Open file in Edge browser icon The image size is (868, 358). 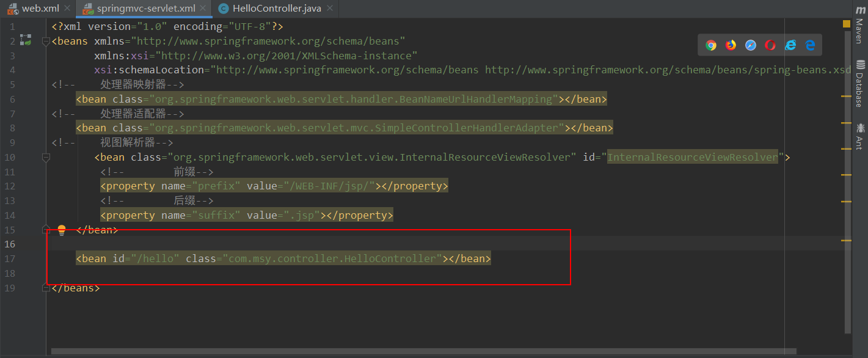(x=810, y=45)
